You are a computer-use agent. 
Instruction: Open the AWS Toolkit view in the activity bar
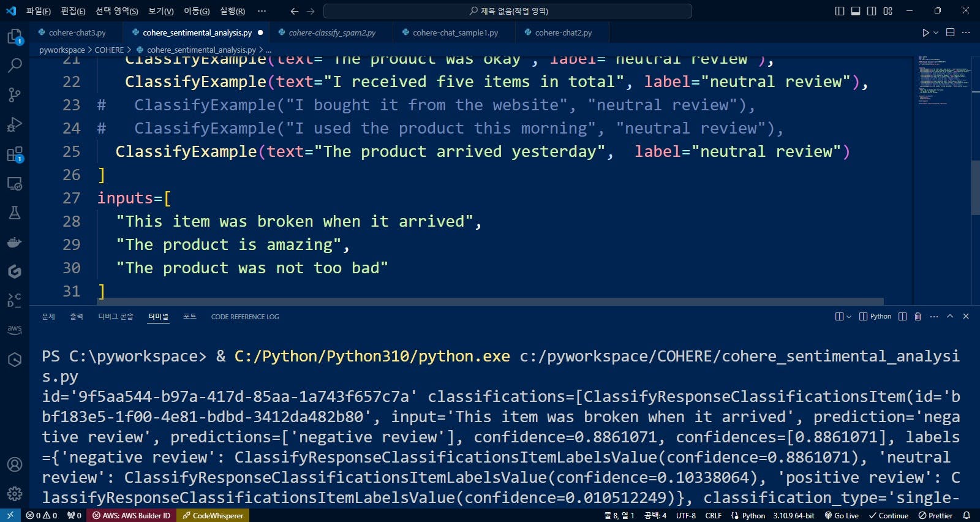tap(15, 330)
